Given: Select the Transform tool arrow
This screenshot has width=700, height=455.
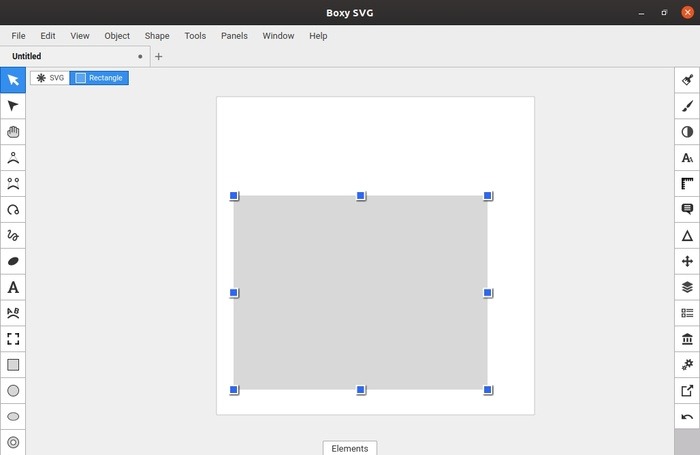Looking at the screenshot, I should coord(13,80).
